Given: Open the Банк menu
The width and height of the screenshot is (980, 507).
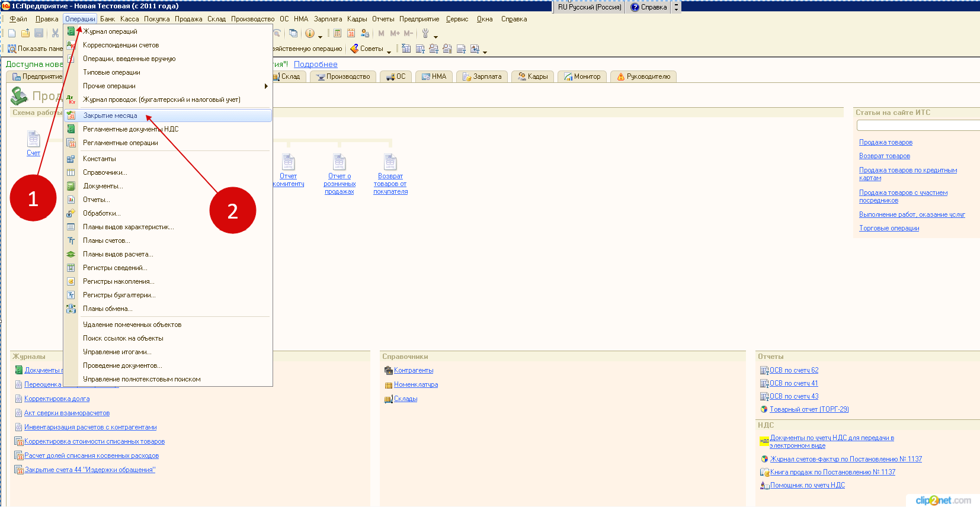Looking at the screenshot, I should coord(107,19).
